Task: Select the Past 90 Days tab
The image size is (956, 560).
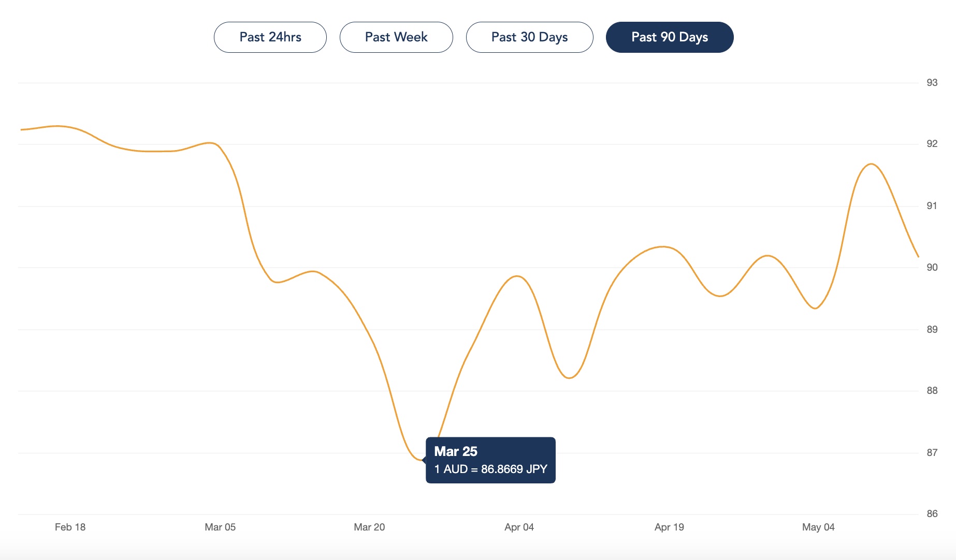Action: pyautogui.click(x=670, y=37)
